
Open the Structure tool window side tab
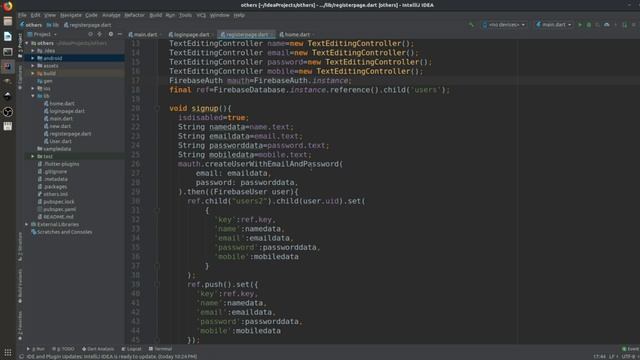[x=20, y=247]
